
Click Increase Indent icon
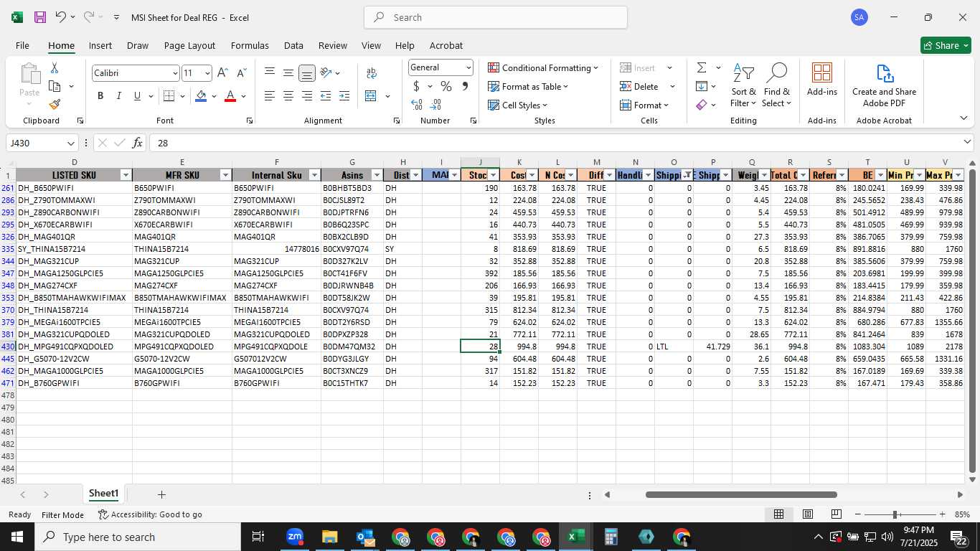(x=344, y=96)
